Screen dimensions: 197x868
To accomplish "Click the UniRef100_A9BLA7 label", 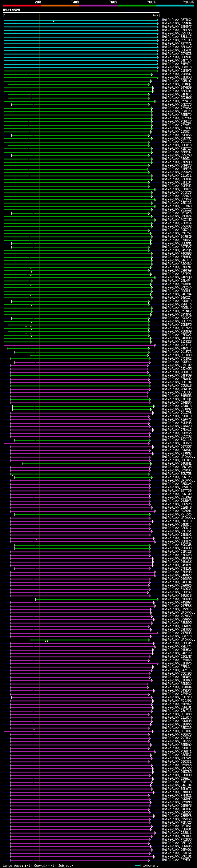I will pyautogui.click(x=177, y=81).
